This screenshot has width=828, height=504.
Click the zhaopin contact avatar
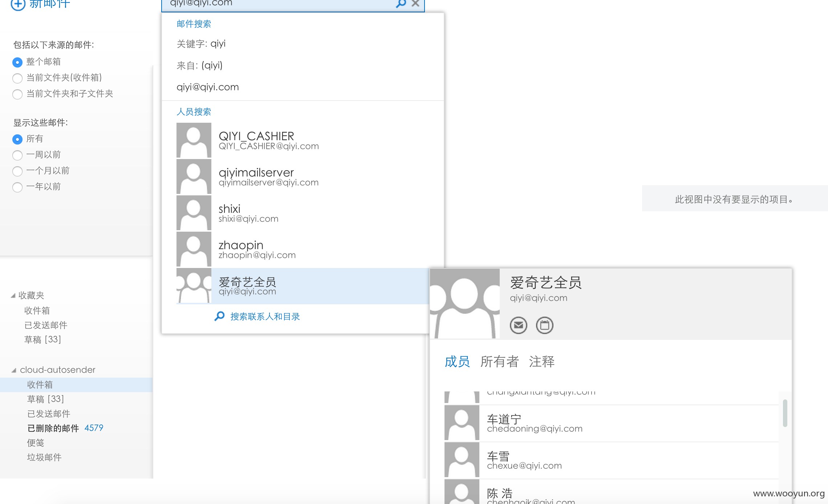click(194, 249)
